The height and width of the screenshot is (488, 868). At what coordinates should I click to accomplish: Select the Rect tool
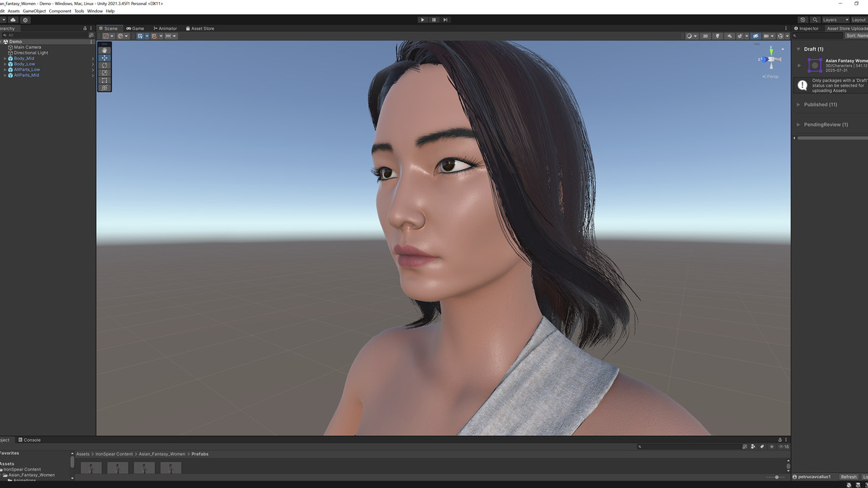coord(105,80)
